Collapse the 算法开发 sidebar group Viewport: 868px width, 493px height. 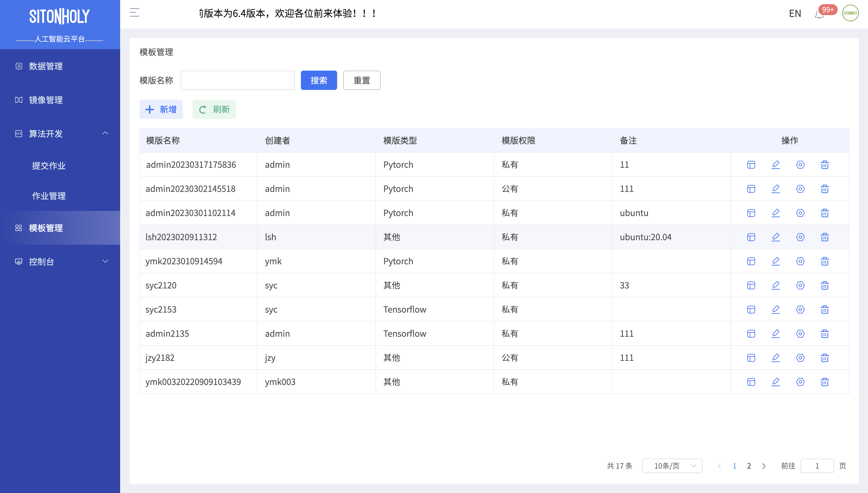(60, 133)
